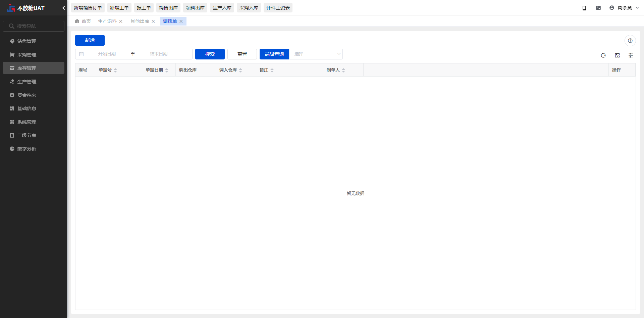Click the sort arrows for 单据号

click(x=115, y=70)
